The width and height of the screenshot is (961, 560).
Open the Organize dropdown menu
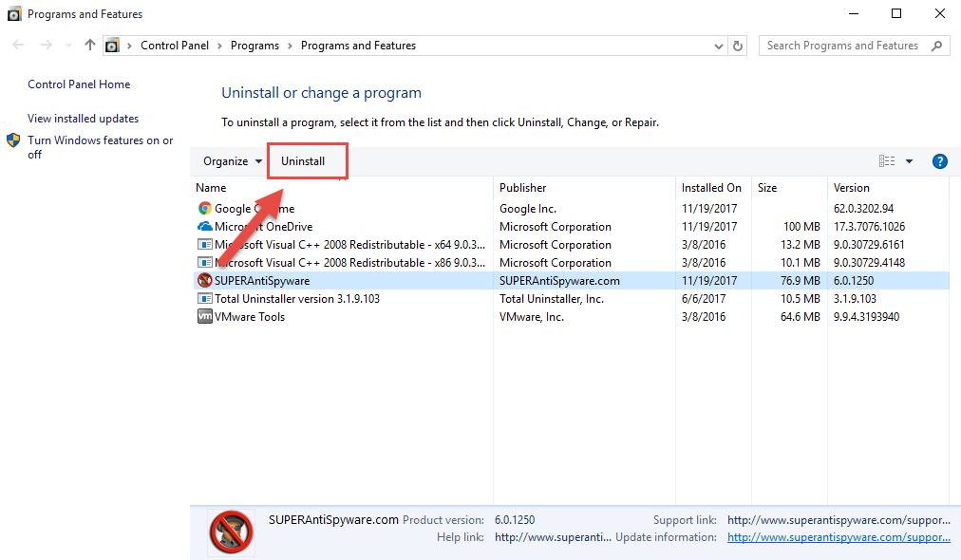coord(233,161)
